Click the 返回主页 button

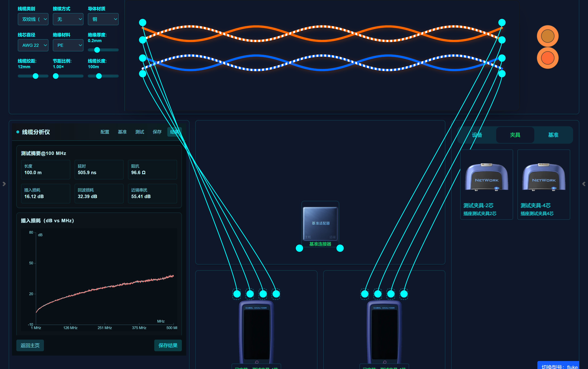pos(30,345)
